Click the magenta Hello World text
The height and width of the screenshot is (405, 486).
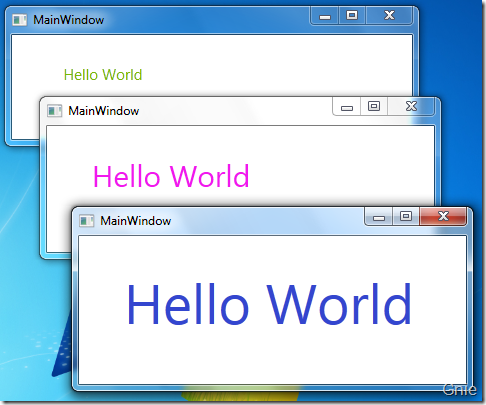[x=171, y=176]
